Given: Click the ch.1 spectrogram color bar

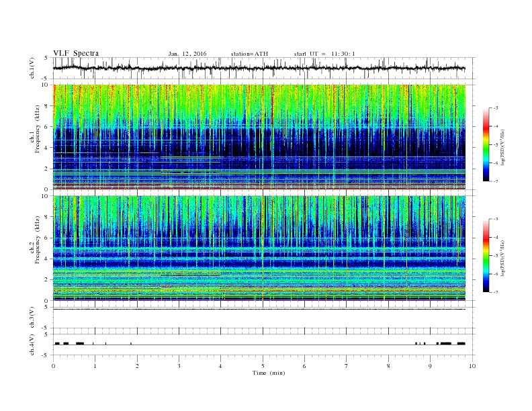Looking at the screenshot, I should [x=486, y=144].
